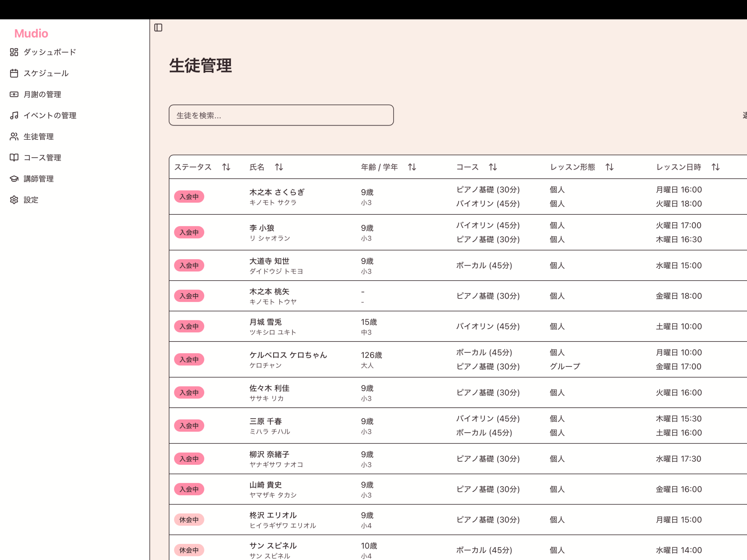Click the course management book icon
The width and height of the screenshot is (747, 560).
click(14, 158)
